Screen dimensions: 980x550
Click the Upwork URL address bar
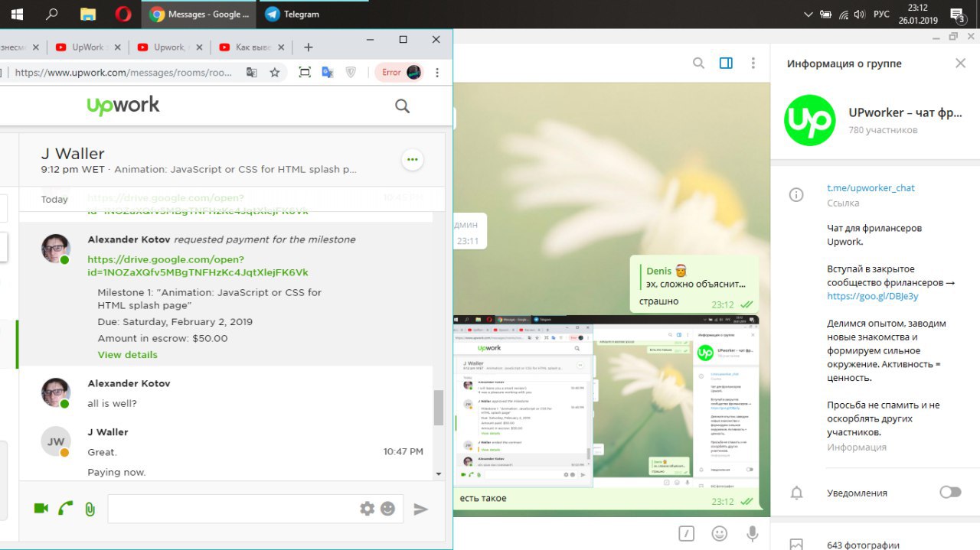click(122, 72)
